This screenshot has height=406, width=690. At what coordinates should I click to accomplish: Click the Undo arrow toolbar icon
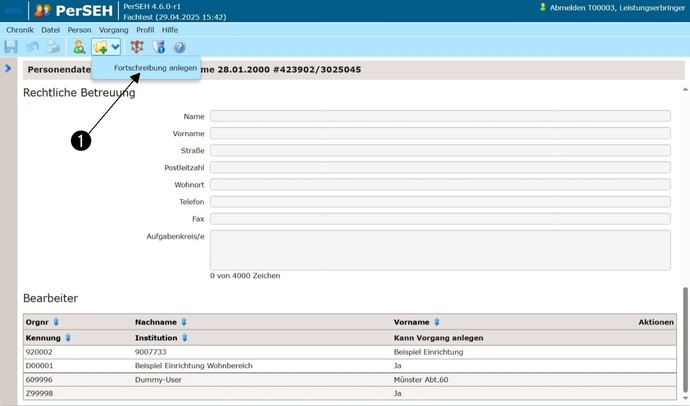coord(32,47)
